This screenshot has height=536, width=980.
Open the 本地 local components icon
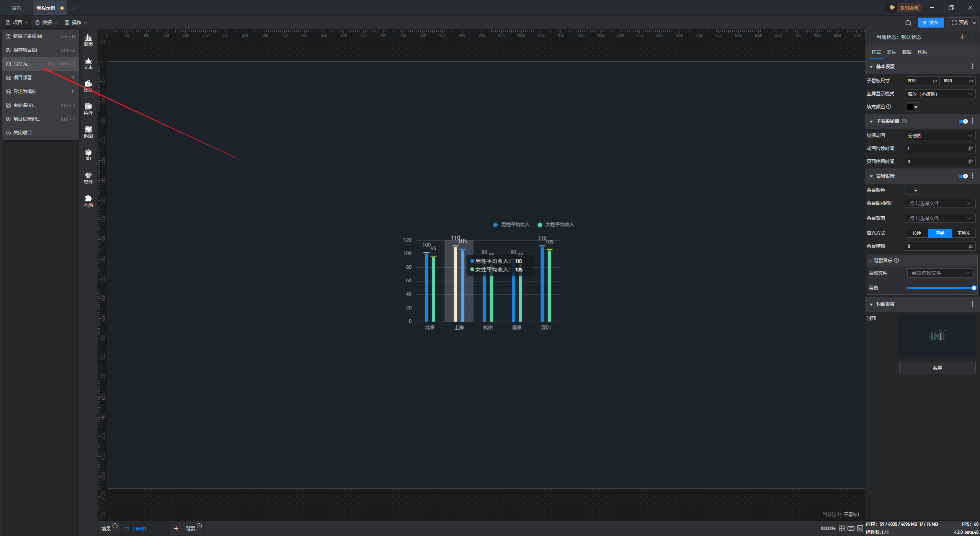pyautogui.click(x=88, y=201)
